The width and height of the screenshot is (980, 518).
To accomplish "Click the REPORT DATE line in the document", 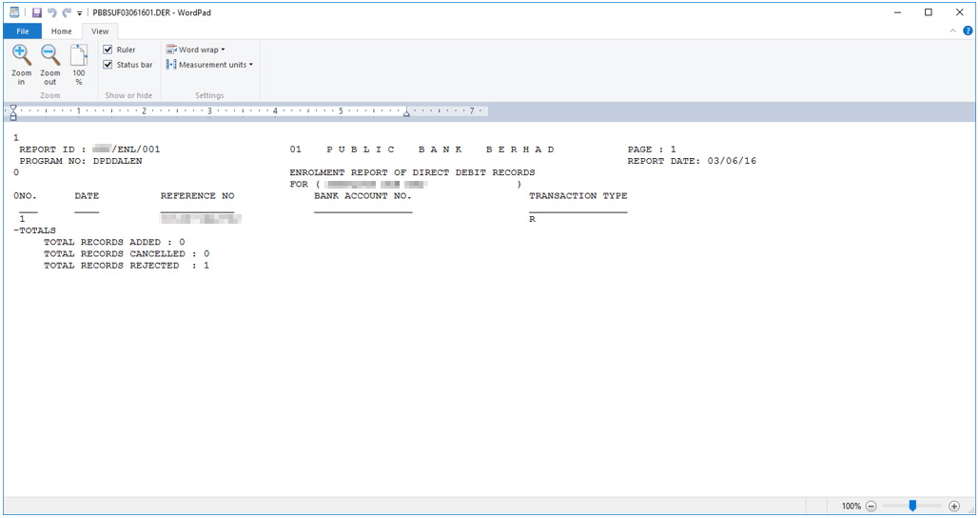I will tap(692, 161).
